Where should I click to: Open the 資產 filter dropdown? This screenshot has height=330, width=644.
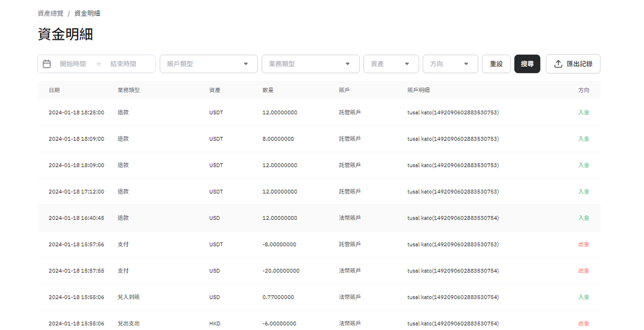[391, 64]
